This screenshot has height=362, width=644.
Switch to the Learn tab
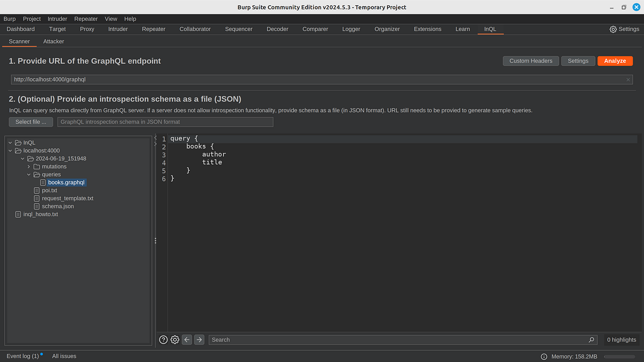(463, 29)
